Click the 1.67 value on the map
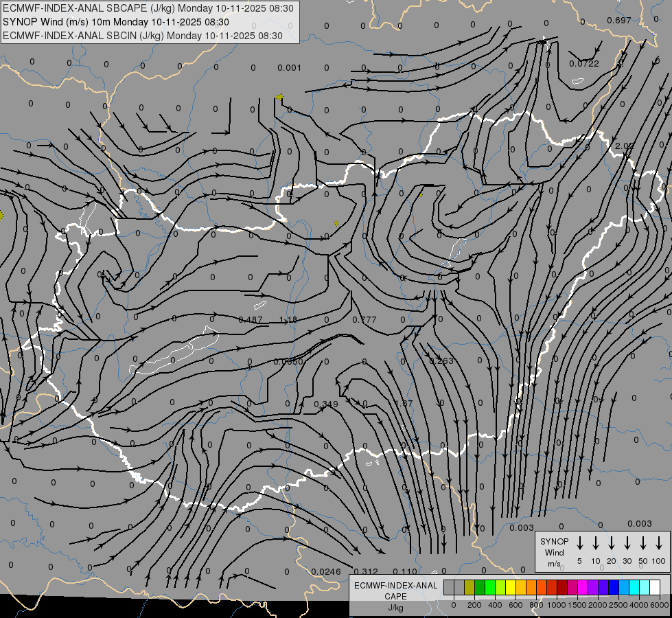This screenshot has height=618, width=672. 404,403
